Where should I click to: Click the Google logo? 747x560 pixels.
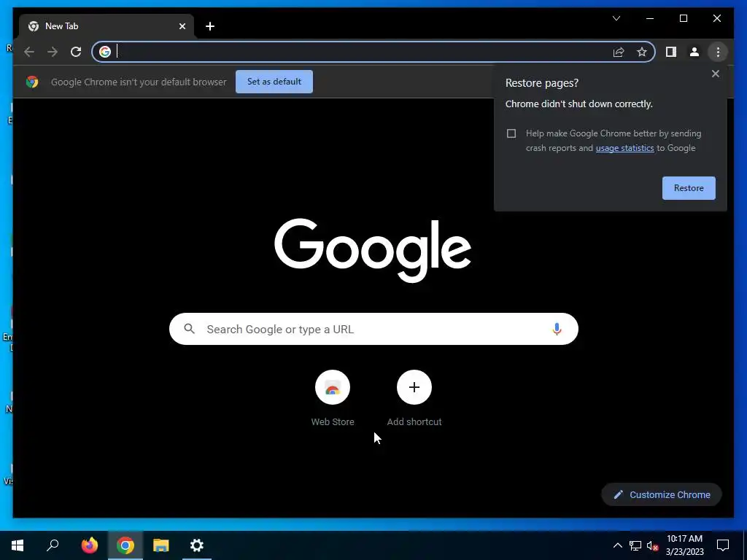(373, 249)
